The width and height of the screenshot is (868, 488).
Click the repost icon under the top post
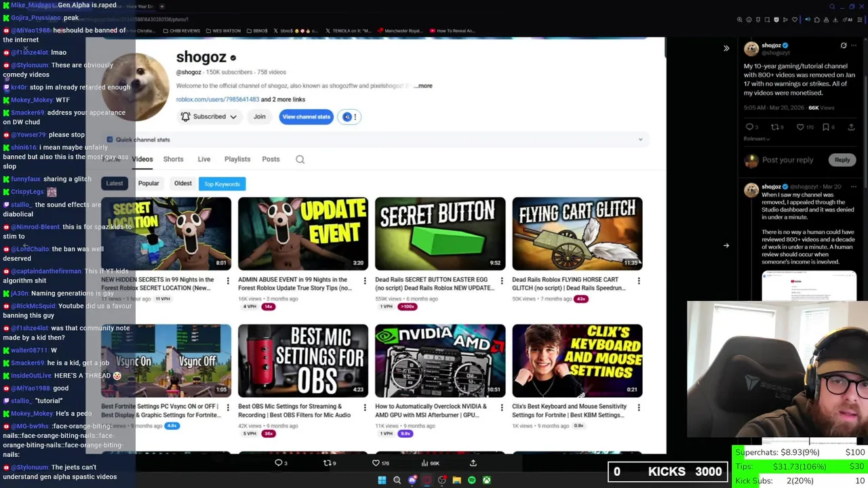pos(776,127)
